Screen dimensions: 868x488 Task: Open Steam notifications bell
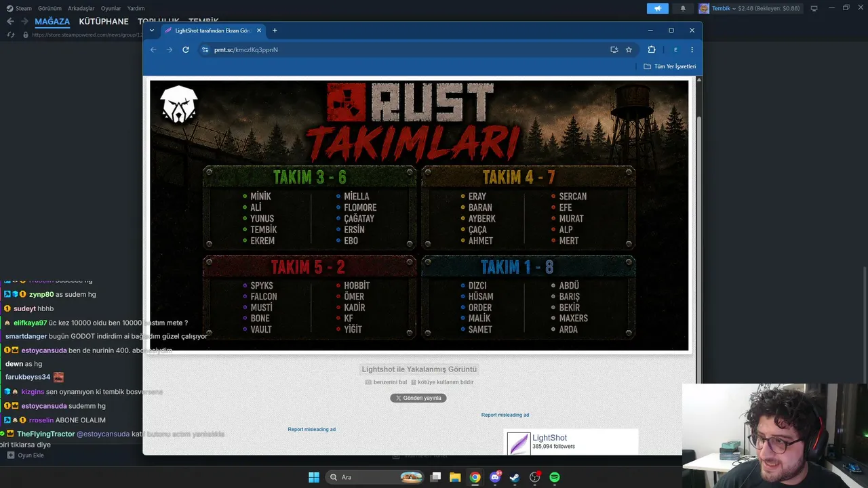[683, 8]
